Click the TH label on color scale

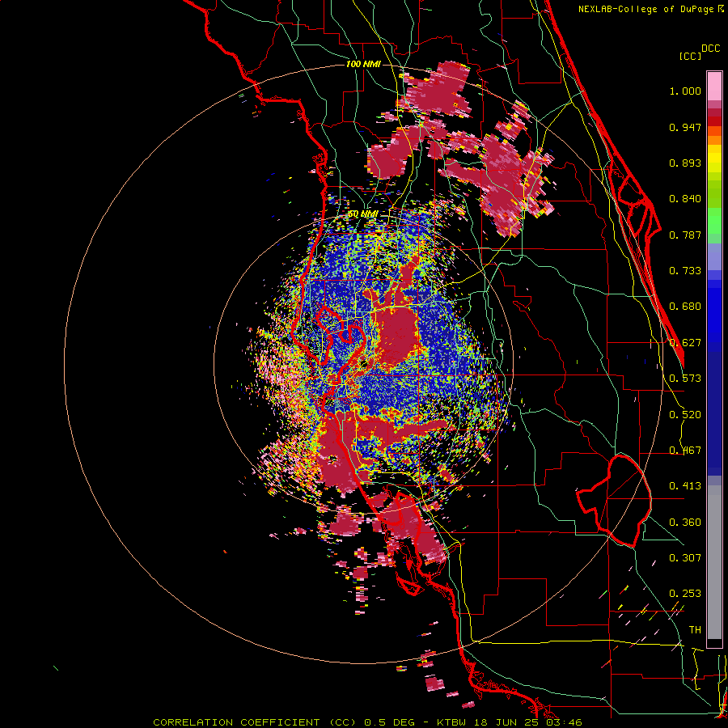(x=695, y=629)
